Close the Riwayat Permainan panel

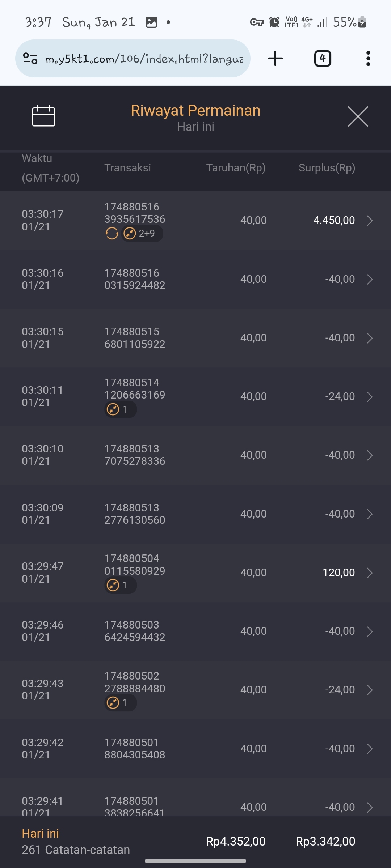pyautogui.click(x=358, y=116)
